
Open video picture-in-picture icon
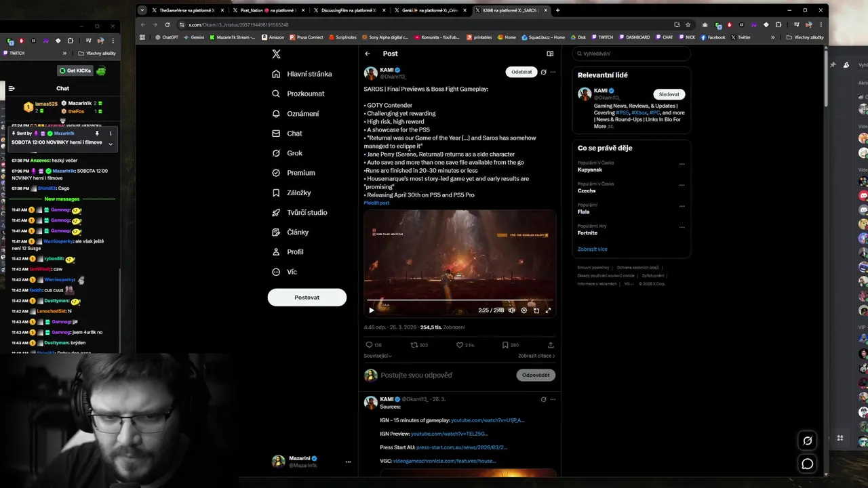coord(536,310)
